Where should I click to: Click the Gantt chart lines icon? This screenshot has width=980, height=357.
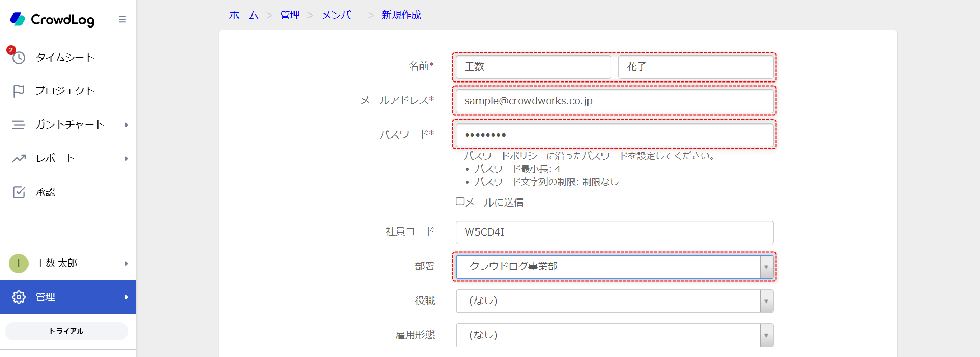(x=19, y=125)
